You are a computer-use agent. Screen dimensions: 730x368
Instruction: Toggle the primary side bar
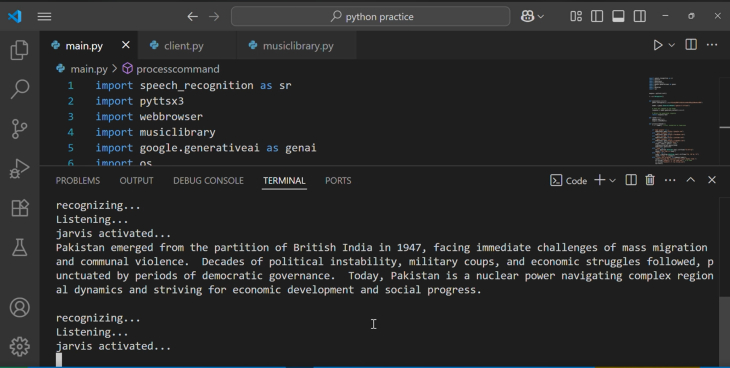tap(597, 16)
